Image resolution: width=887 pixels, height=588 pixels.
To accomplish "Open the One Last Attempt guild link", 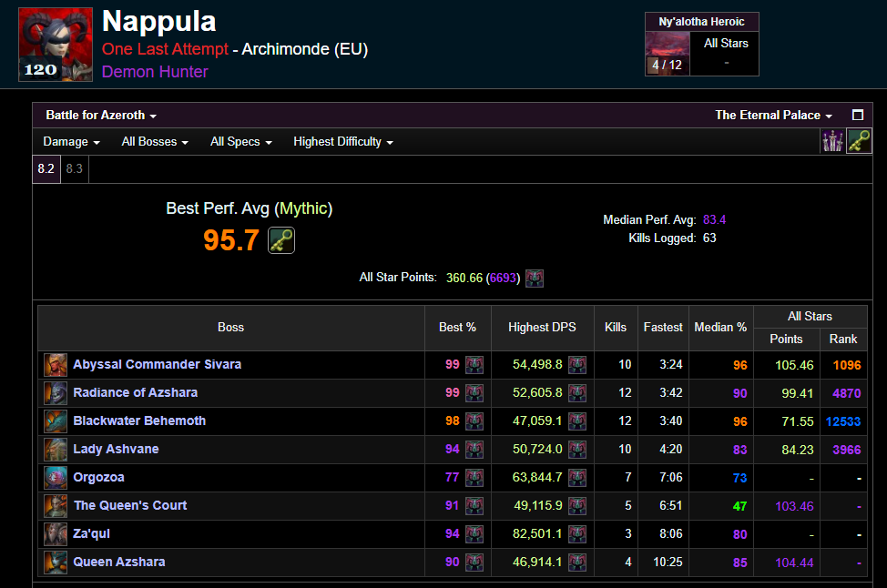I will coord(165,49).
